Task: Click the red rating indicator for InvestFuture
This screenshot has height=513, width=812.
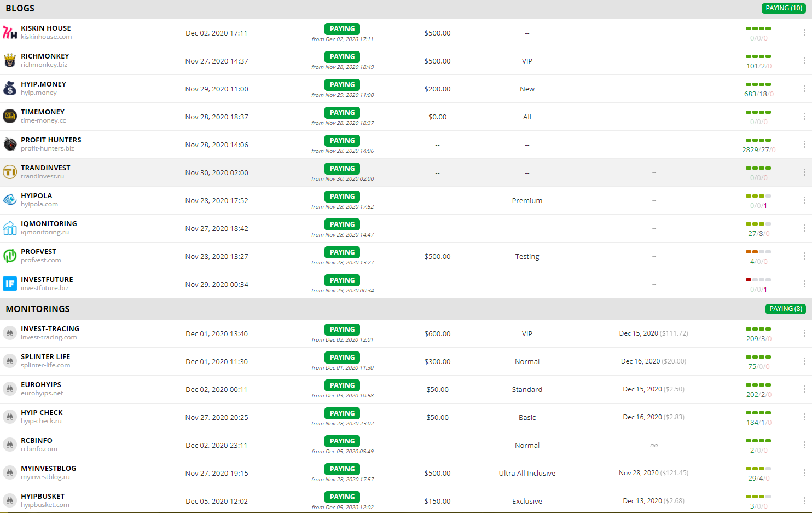Action: click(x=749, y=280)
